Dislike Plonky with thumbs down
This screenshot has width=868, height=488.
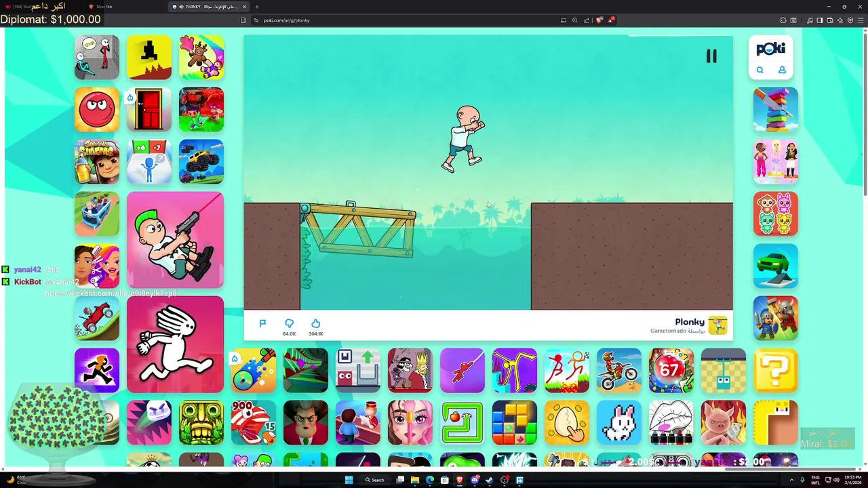pos(290,324)
